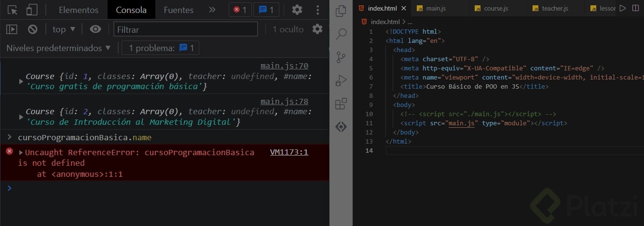Open VS Code Run and Debug icon
Image resolution: width=644 pixels, height=226 pixels.
tap(341, 80)
